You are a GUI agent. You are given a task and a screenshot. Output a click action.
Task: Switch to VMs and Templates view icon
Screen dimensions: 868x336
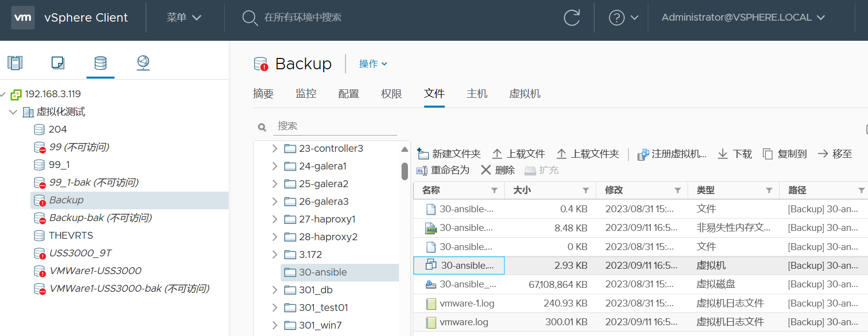58,63
